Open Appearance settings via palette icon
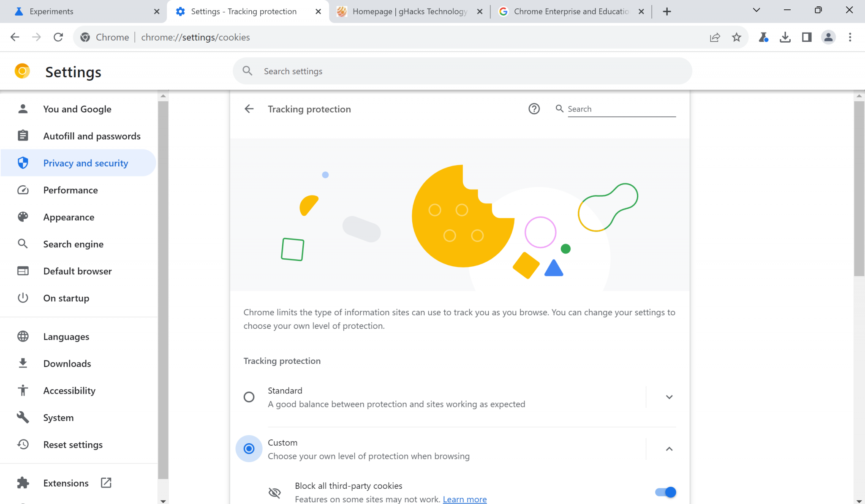865x504 pixels. (x=23, y=217)
